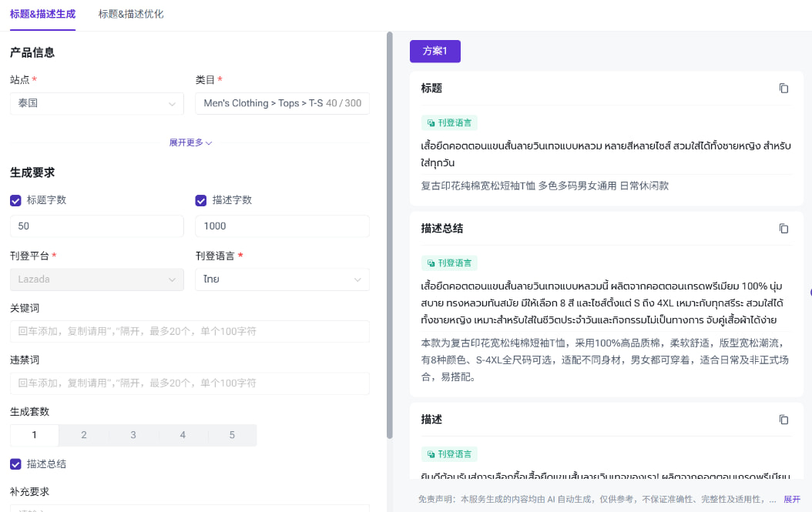The image size is (812, 512).
Task: Click the Chinese title 复古印花纯棉宽松短袖T恤
Action: click(x=545, y=186)
